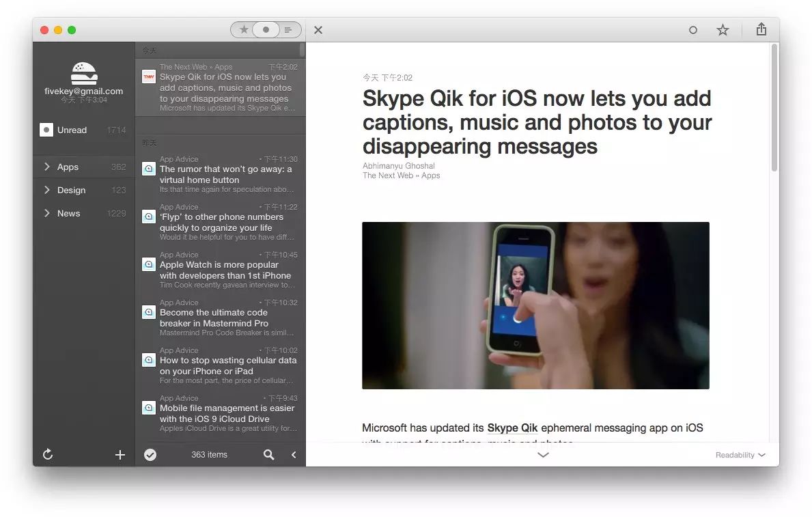
Task: Go to next article down chevron
Action: (x=543, y=455)
